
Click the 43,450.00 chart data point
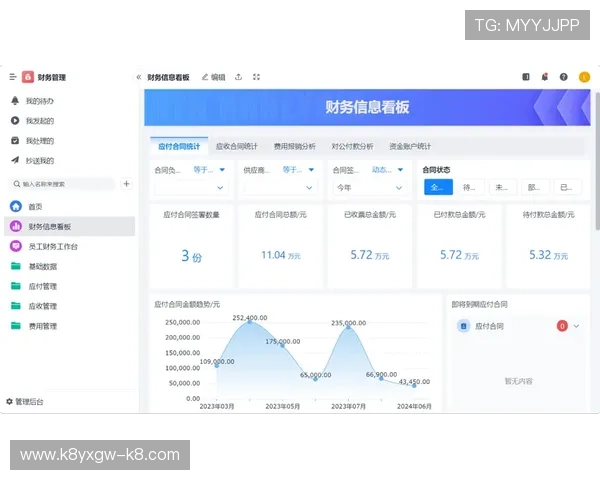(x=414, y=385)
